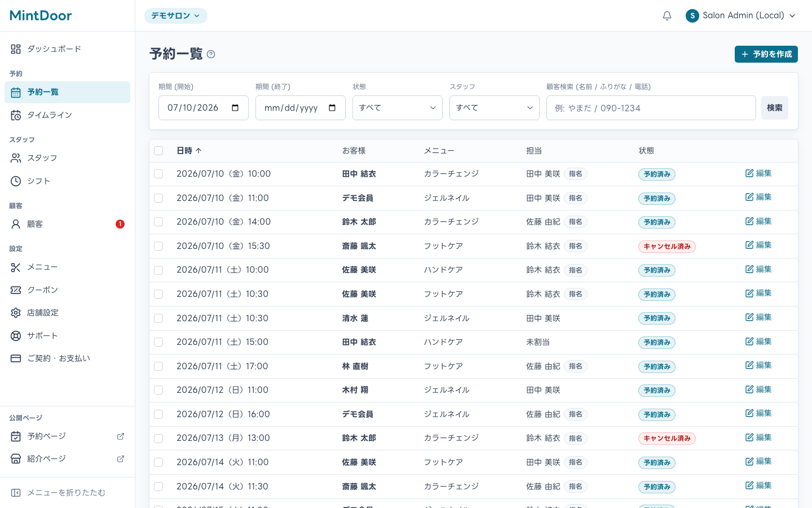Viewport: 812px width, 508px height.
Task: Click external link icon next to 紹介ページ
Action: (x=121, y=459)
